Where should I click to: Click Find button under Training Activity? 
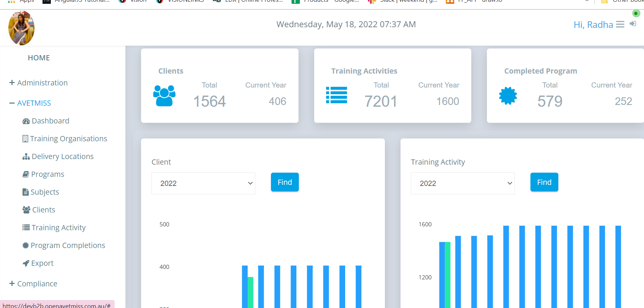pos(544,182)
